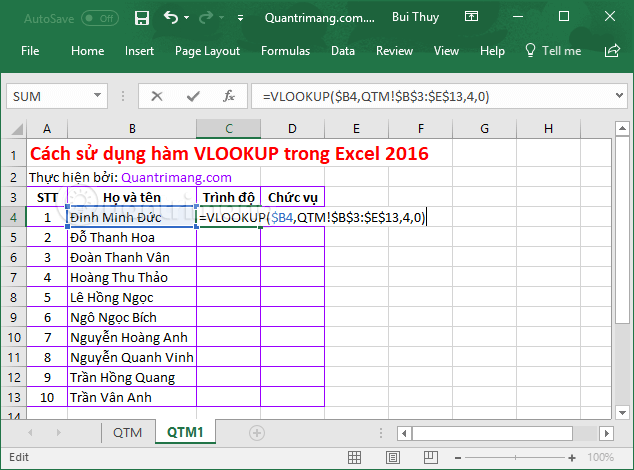Image resolution: width=634 pixels, height=470 pixels.
Task: Open the Review ribbon tab
Action: click(x=394, y=51)
